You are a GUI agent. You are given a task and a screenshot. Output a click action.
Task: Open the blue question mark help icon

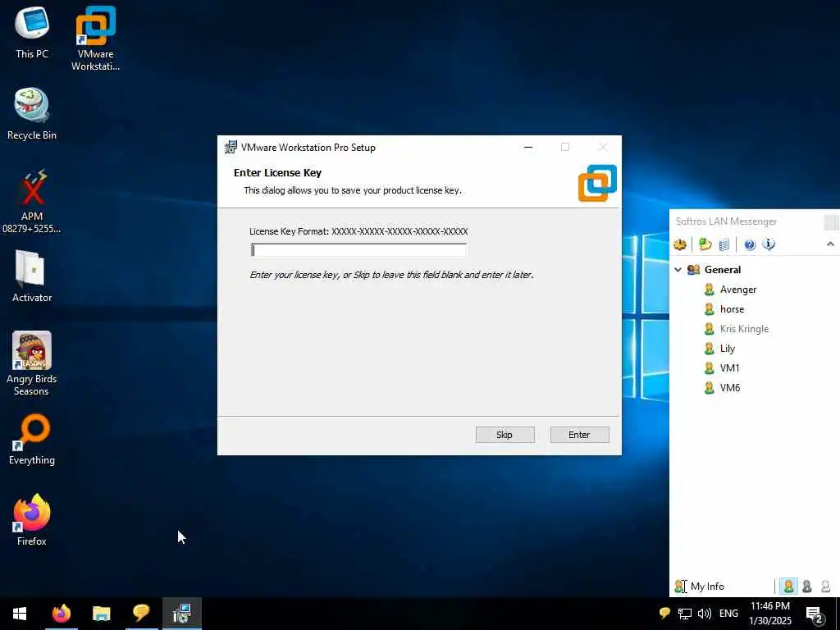click(750, 244)
